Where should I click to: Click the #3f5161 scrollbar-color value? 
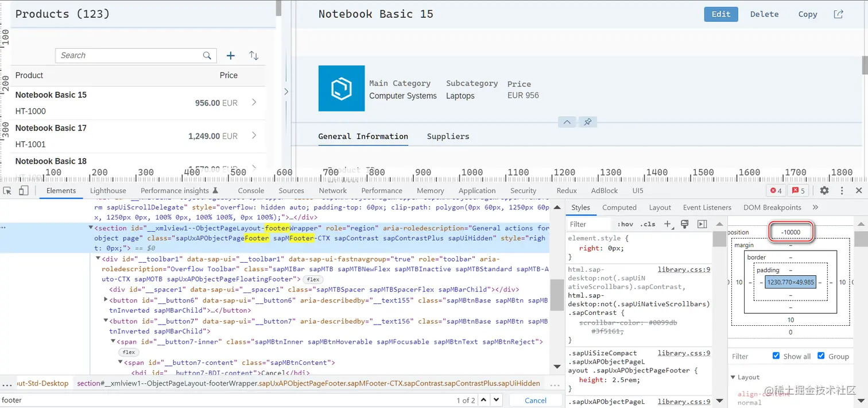607,332
